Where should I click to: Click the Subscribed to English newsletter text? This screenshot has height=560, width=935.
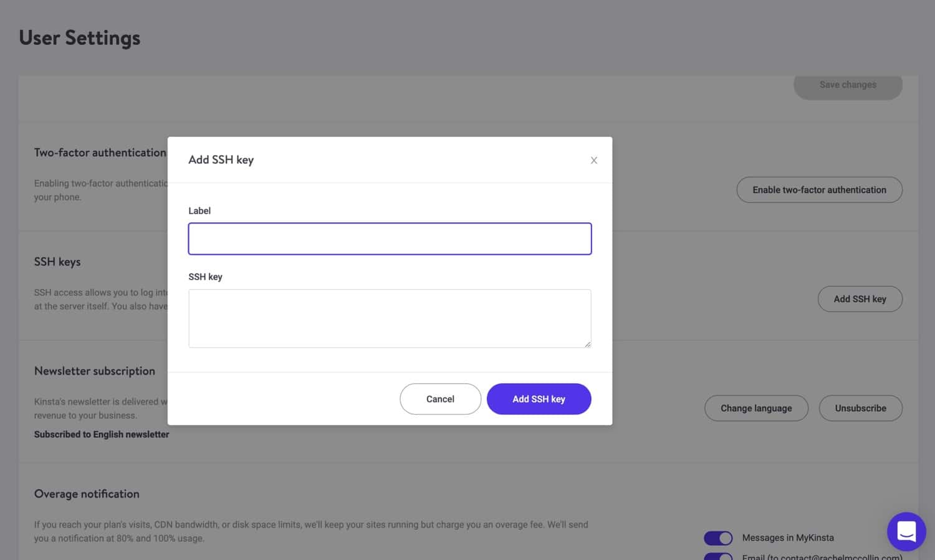click(x=102, y=434)
